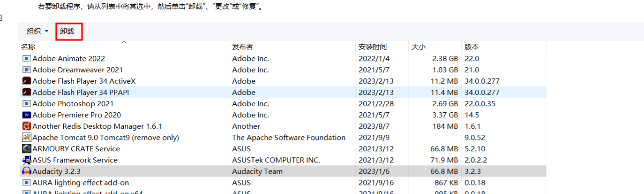Select the Another Redis Desktop Manager icon
This screenshot has width=644, height=194.
26,126
